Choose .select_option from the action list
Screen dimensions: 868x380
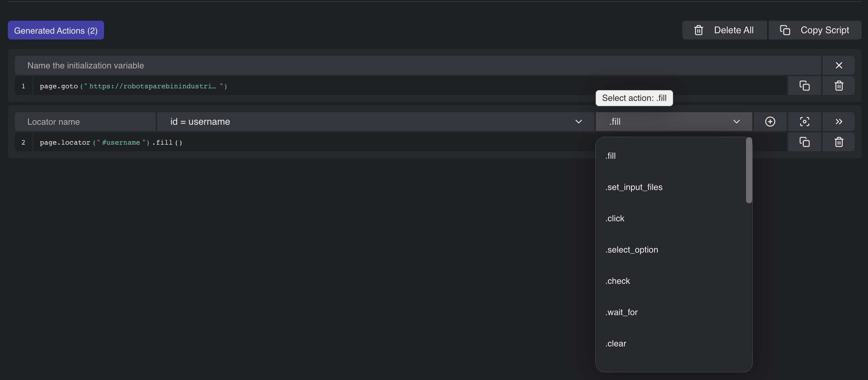pos(671,249)
